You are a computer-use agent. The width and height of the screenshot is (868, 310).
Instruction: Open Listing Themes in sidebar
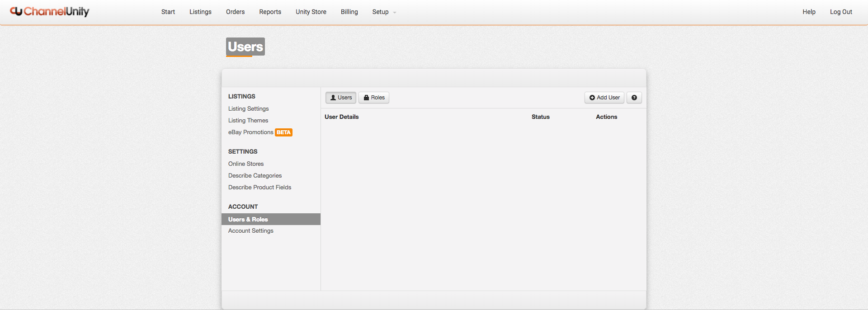click(x=248, y=121)
